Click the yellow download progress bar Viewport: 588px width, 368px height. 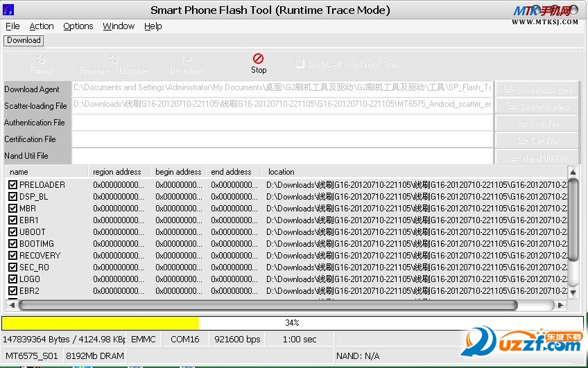pos(293,323)
